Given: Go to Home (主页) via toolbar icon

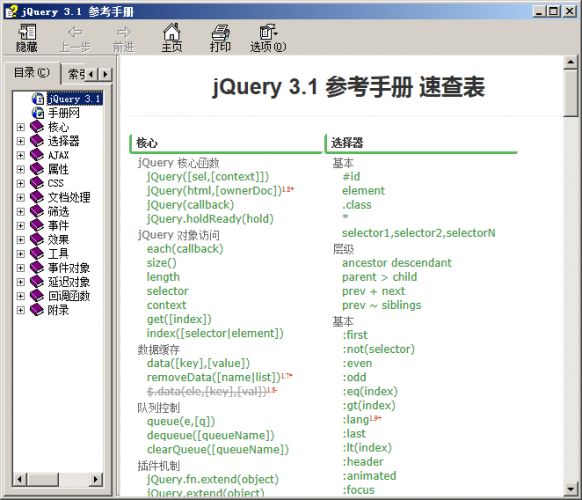Looking at the screenshot, I should coord(172,32).
